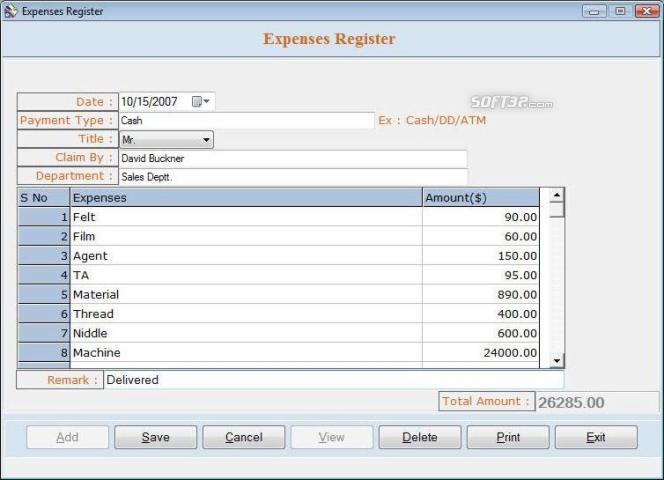Select row header number 3
This screenshot has width=664, height=480.
(x=44, y=256)
